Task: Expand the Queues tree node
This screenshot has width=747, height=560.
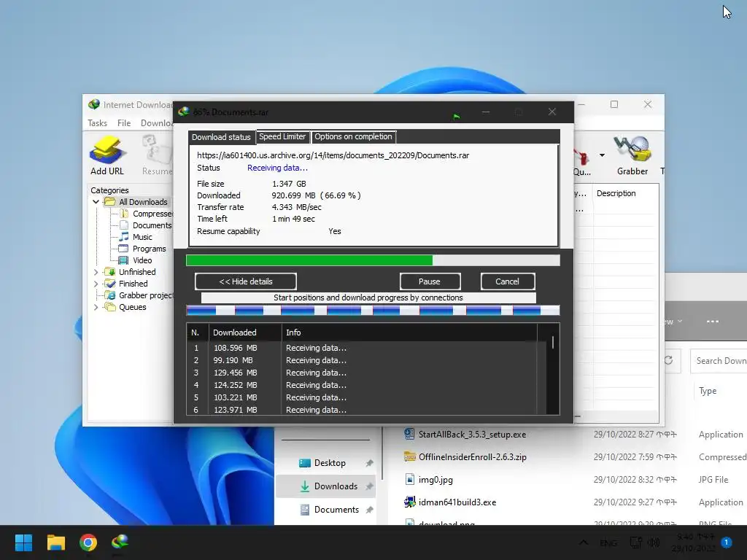Action: point(96,307)
